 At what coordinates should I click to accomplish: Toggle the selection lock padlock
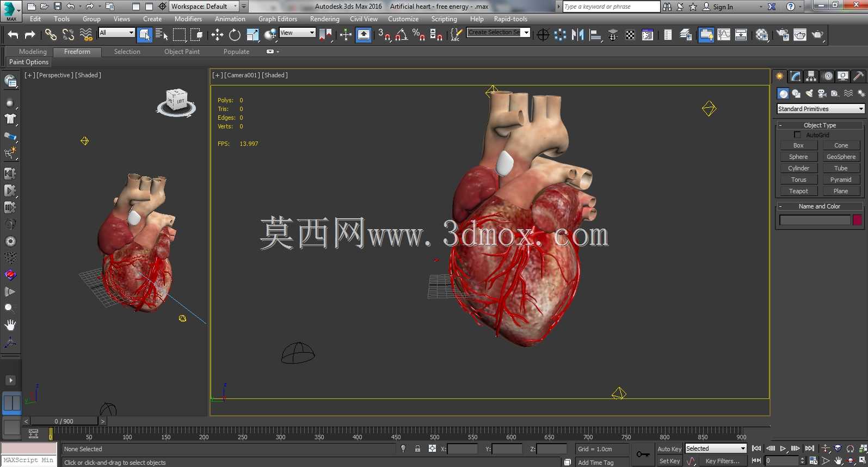tap(417, 448)
